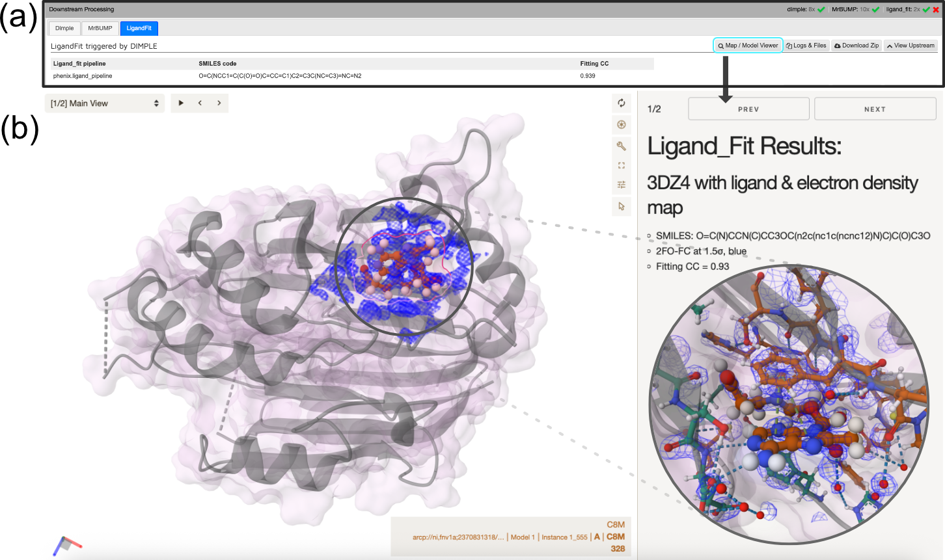
Task: Click the zoomed ligand density inset image
Action: pos(789,404)
